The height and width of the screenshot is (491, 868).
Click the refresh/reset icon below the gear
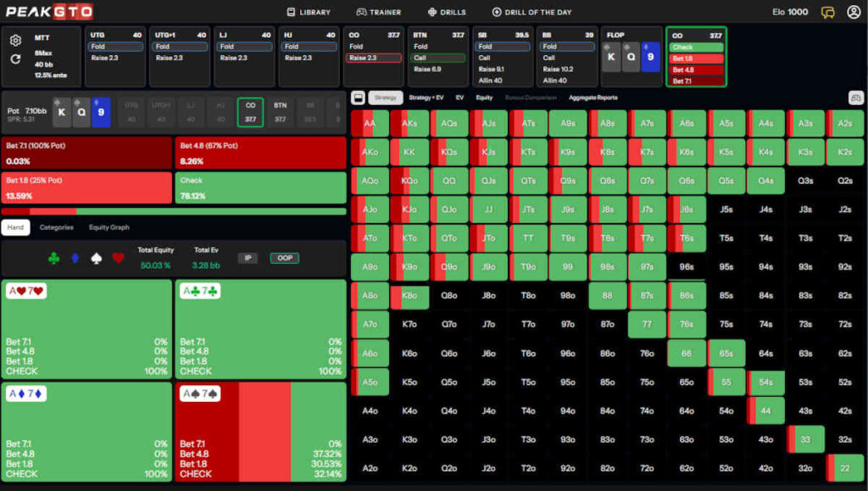(15, 59)
